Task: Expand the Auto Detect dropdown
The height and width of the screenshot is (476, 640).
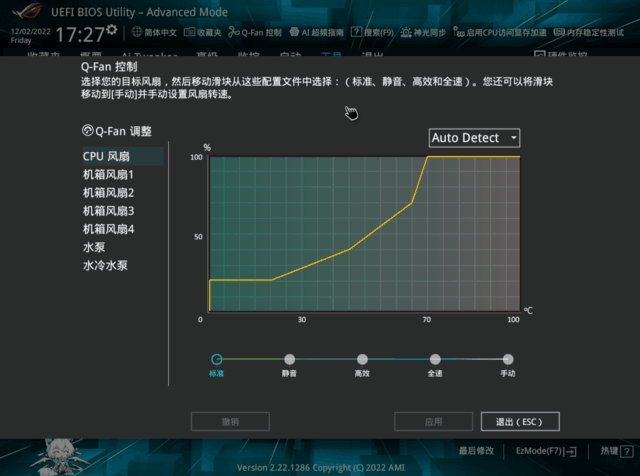Action: 474,137
